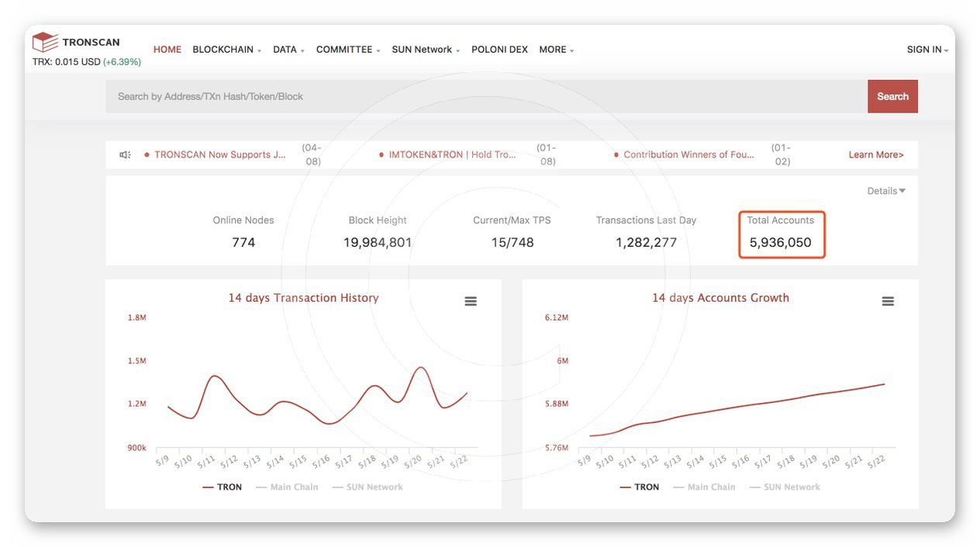Viewport: 980px width, 547px height.
Task: Toggle TRON series in Accounts Growth legend
Action: (640, 487)
